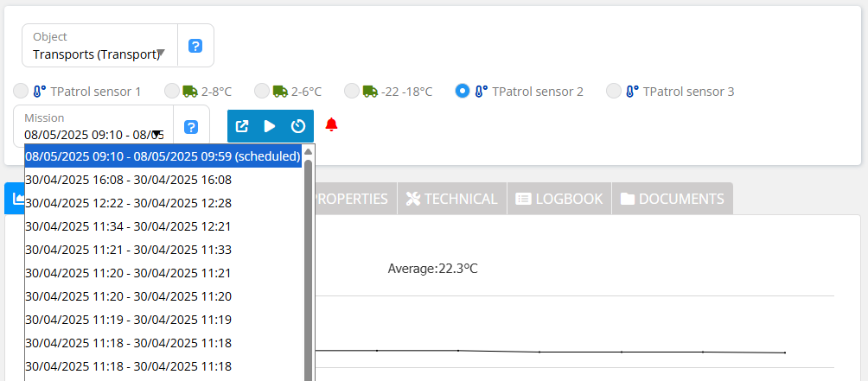868x381 pixels.
Task: Click the help icon next to Object
Action: [x=195, y=46]
